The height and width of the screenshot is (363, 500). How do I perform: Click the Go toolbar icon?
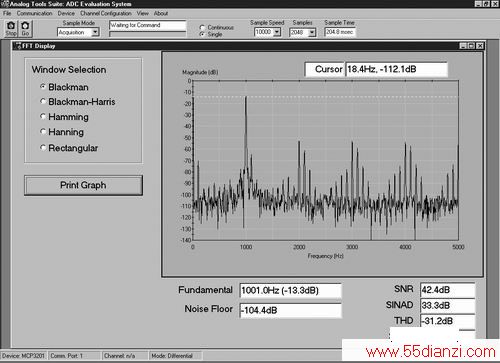pyautogui.click(x=25, y=29)
